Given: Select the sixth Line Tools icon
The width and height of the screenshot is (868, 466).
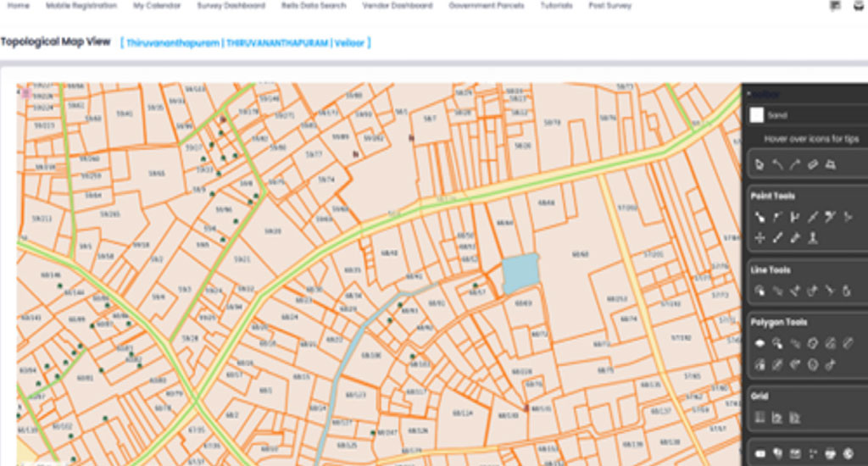Looking at the screenshot, I should (847, 291).
